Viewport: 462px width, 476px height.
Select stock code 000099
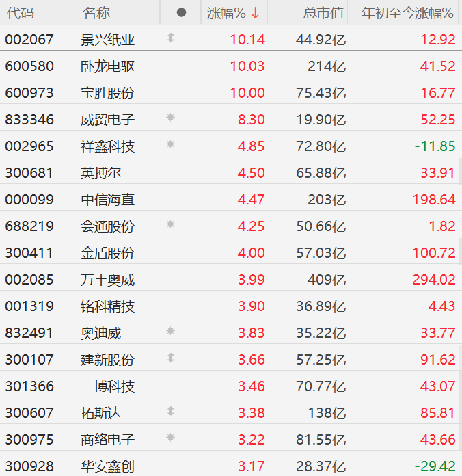click(29, 200)
